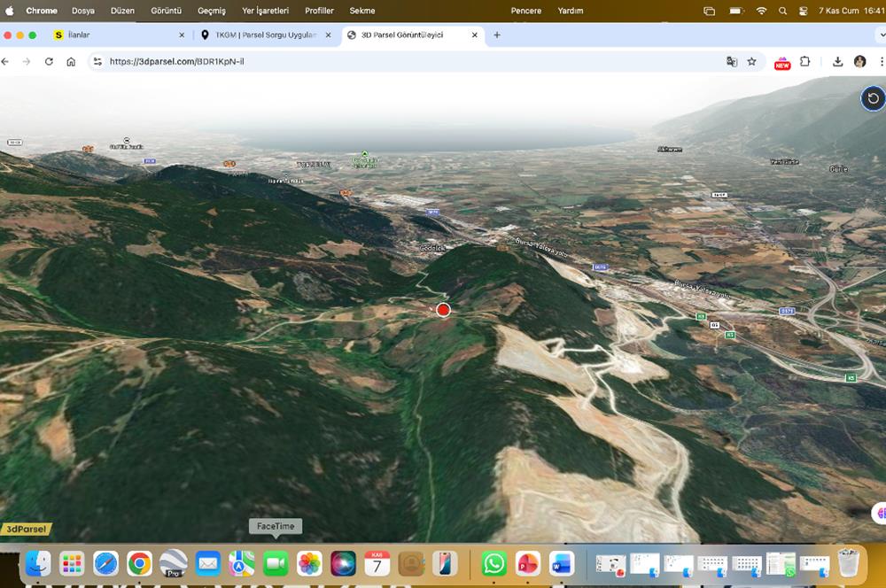
Task: Click the translate page icon
Action: tap(732, 62)
